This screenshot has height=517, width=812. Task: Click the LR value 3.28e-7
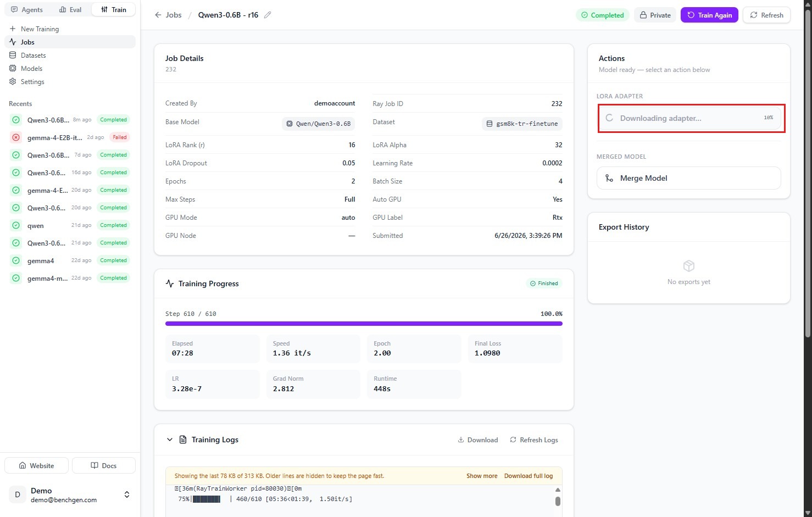tap(187, 389)
